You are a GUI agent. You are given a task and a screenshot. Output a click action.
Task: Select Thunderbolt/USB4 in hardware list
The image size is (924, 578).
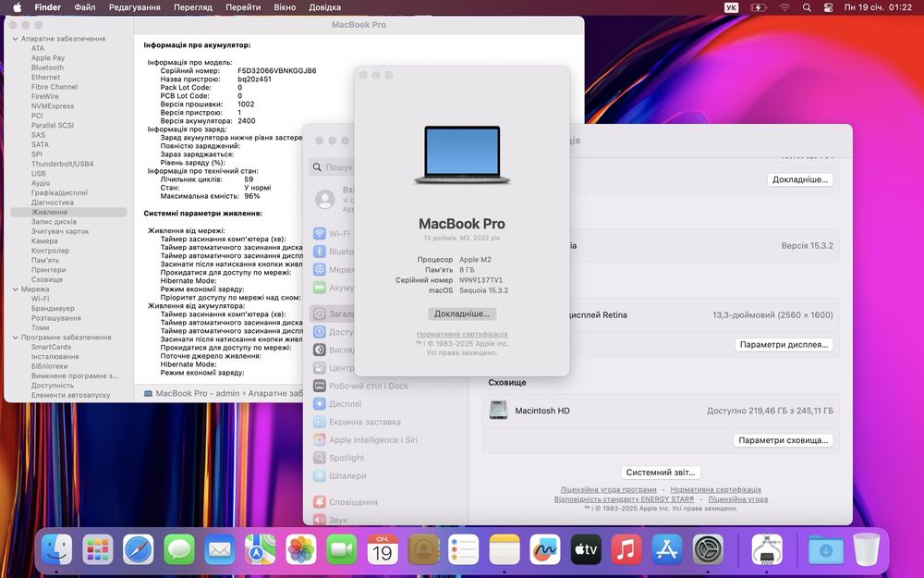(62, 164)
